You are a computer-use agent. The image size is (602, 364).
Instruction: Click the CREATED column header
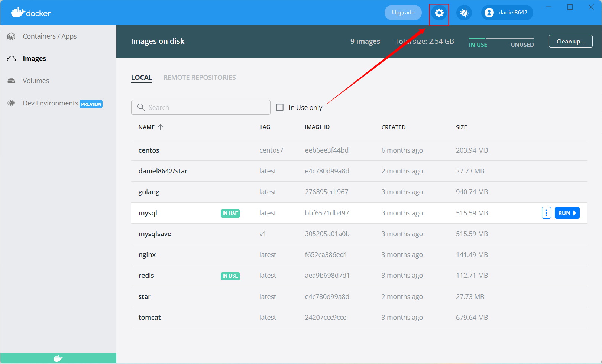[394, 127]
